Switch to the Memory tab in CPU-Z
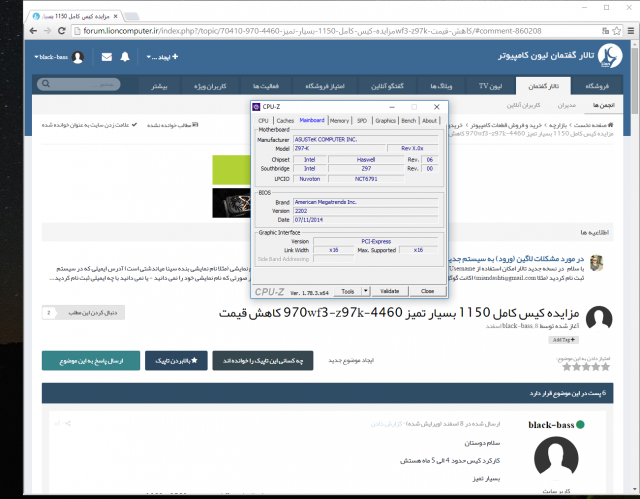 [339, 120]
